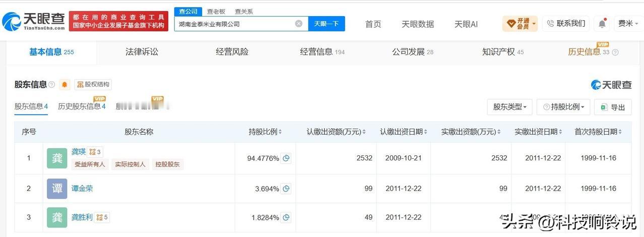Sort by 首次持股日期 column arrows
The image size is (644, 237).
(620, 132)
